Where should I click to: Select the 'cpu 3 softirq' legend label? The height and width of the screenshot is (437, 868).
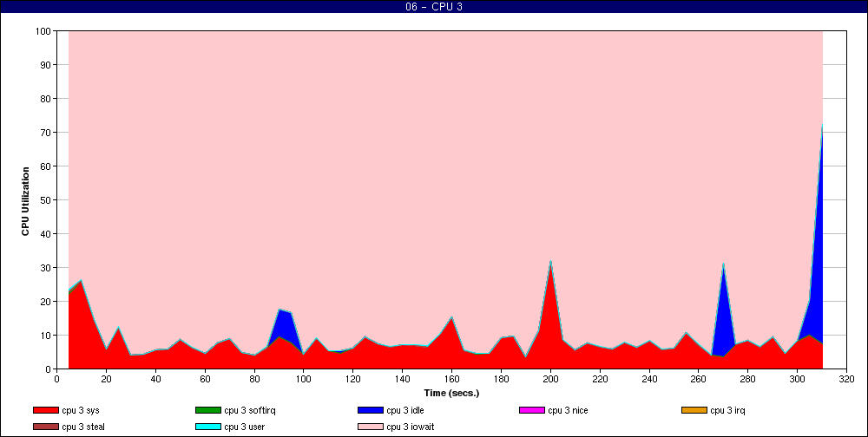tap(250, 410)
